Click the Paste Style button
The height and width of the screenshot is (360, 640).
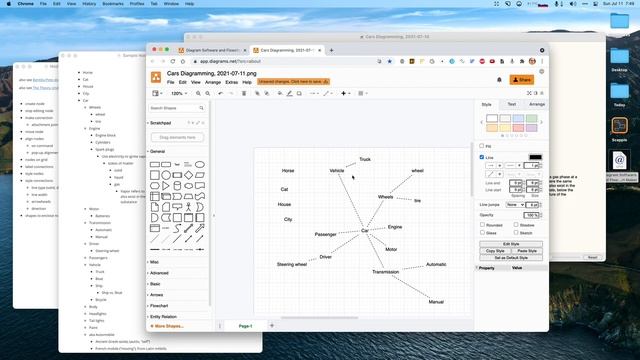point(527,251)
